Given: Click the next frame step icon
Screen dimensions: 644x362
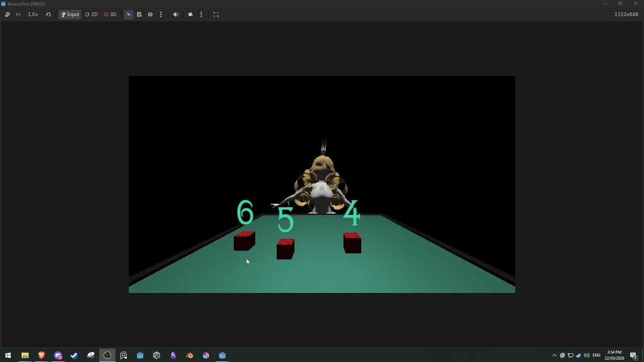Looking at the screenshot, I should point(18,14).
